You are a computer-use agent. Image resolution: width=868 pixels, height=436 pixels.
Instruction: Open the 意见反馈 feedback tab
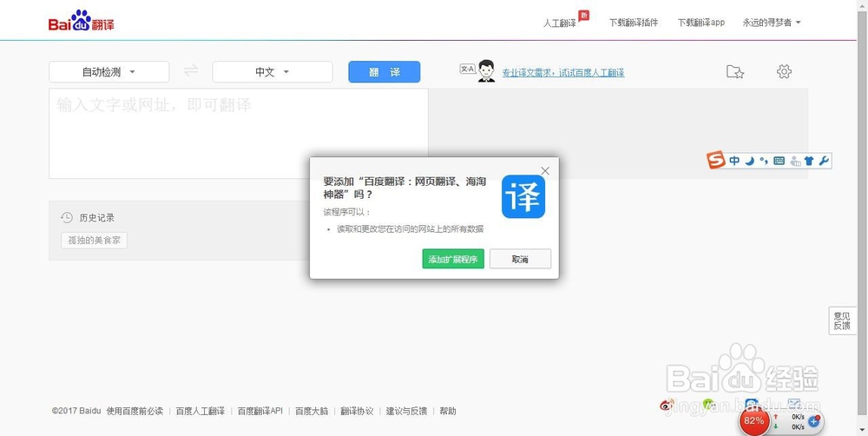(x=841, y=320)
